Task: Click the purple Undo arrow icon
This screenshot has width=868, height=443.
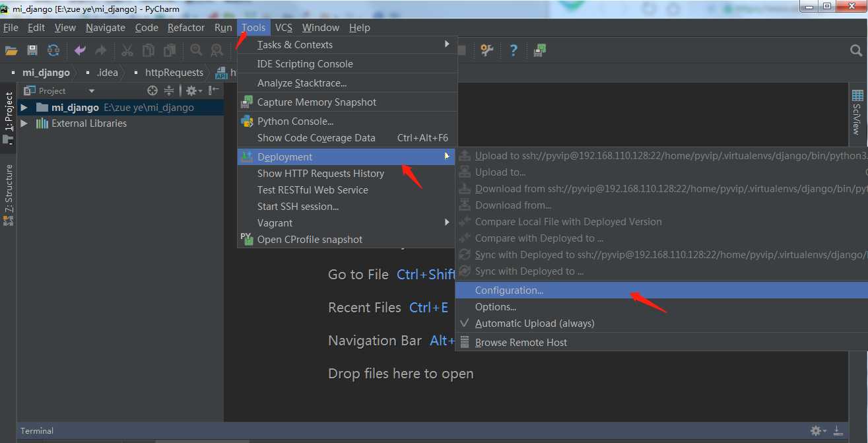Action: (80, 50)
